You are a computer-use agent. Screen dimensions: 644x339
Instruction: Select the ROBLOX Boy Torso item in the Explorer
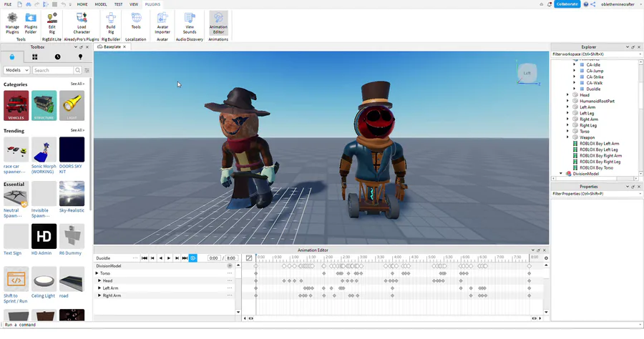pos(596,167)
